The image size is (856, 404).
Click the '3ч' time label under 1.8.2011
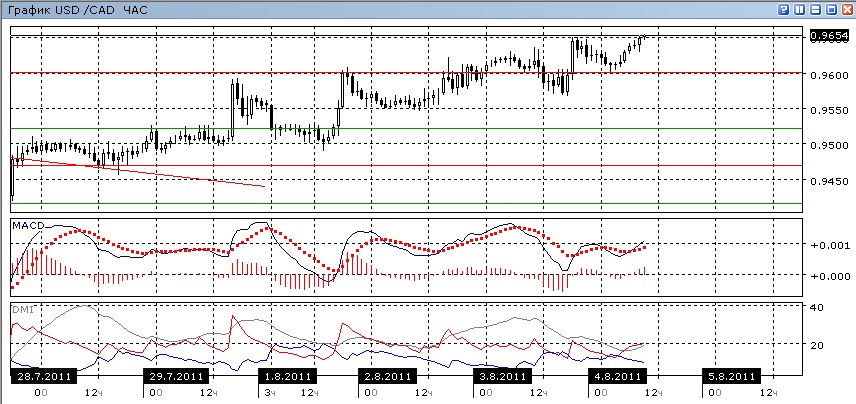271,393
